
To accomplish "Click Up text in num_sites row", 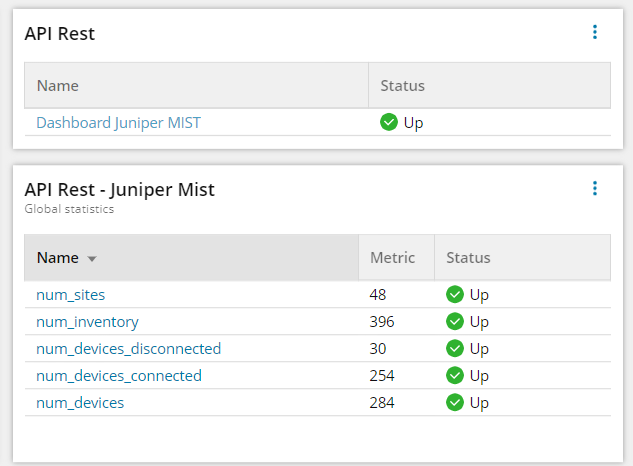I will click(479, 296).
